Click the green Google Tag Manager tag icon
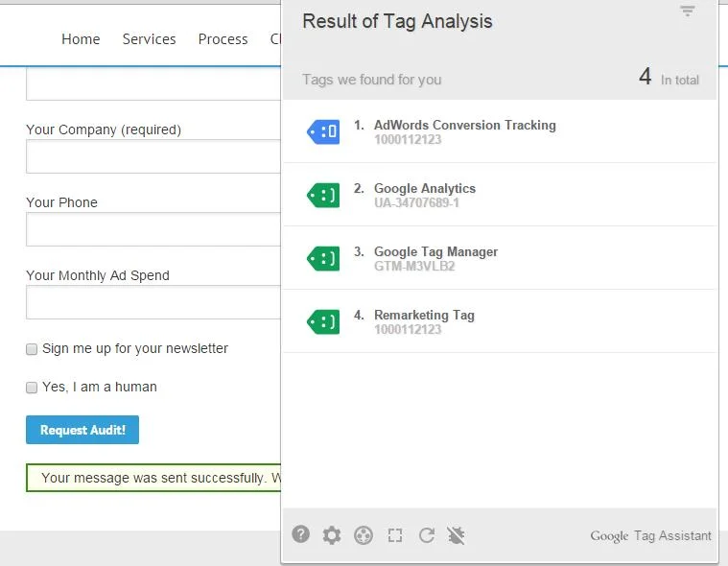The width and height of the screenshot is (728, 566). tap(323, 259)
